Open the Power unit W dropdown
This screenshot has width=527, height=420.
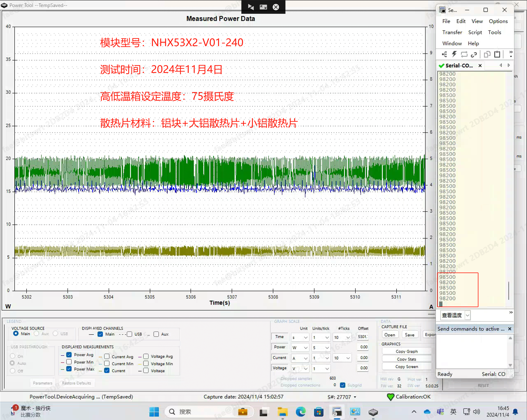pos(300,347)
